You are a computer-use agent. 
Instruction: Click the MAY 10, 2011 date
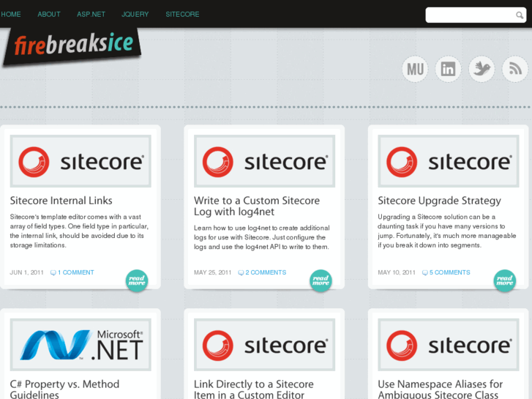pos(397,272)
